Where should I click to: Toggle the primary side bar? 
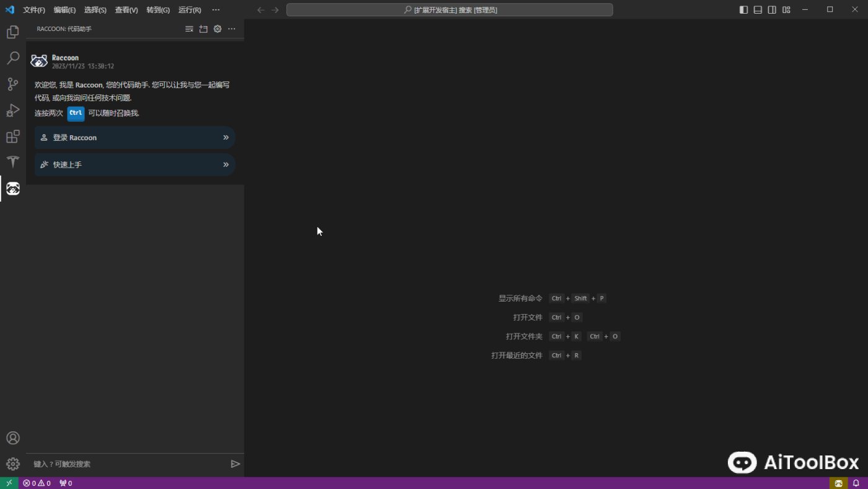[743, 9]
